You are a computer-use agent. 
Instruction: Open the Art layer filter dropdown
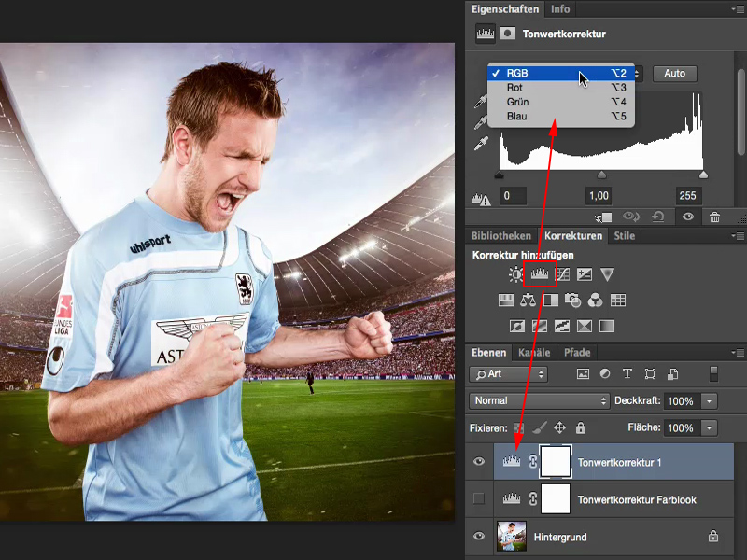(508, 374)
